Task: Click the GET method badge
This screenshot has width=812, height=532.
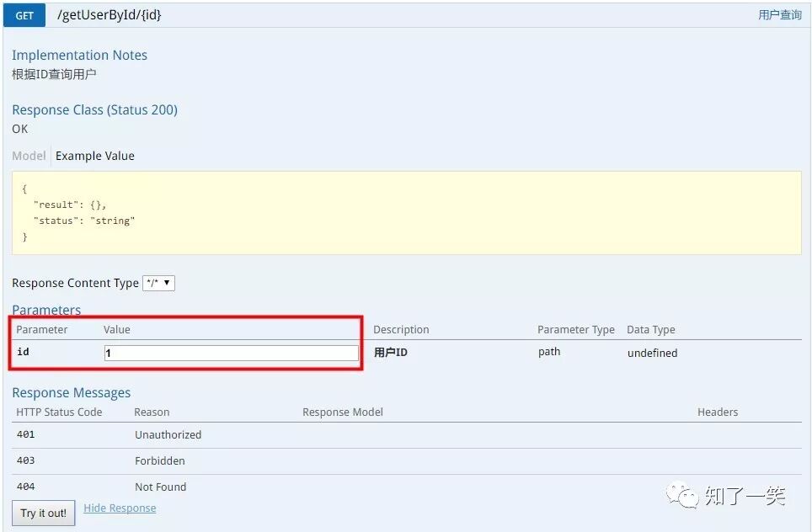Action: (x=24, y=15)
